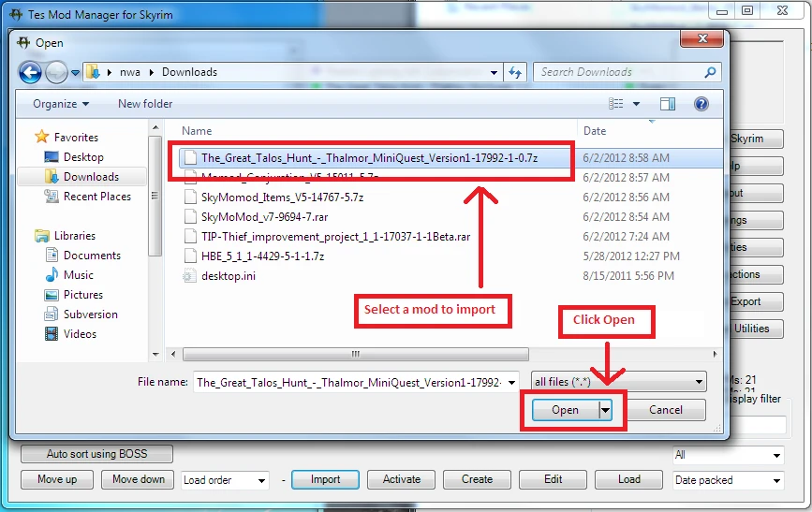This screenshot has height=512, width=812.
Task: Open Desktop in Favorites sidebar
Action: [x=83, y=157]
